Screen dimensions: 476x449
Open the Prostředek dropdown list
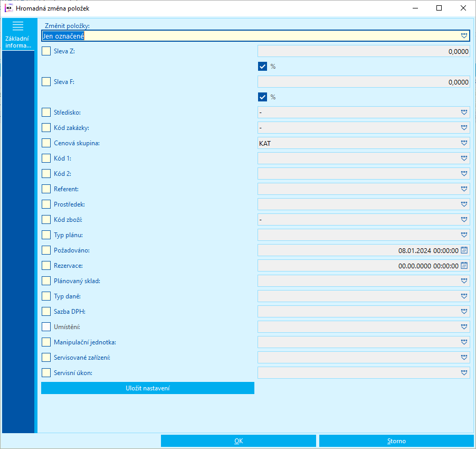pyautogui.click(x=464, y=204)
